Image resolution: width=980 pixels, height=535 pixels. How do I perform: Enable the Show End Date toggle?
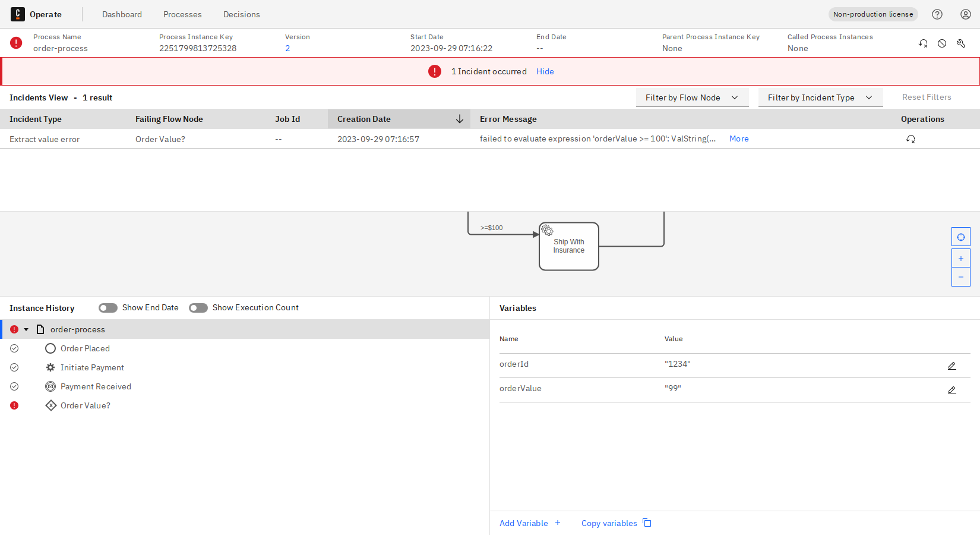(108, 307)
